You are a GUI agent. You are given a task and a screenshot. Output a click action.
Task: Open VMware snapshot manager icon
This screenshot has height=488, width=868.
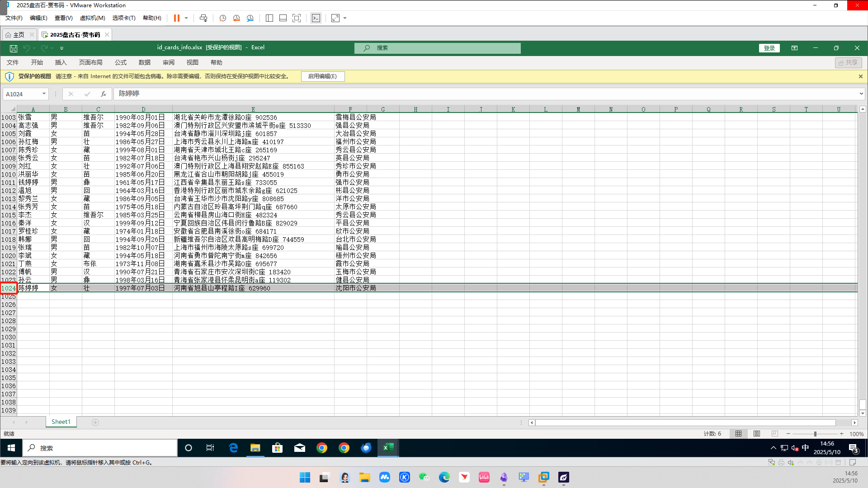250,18
